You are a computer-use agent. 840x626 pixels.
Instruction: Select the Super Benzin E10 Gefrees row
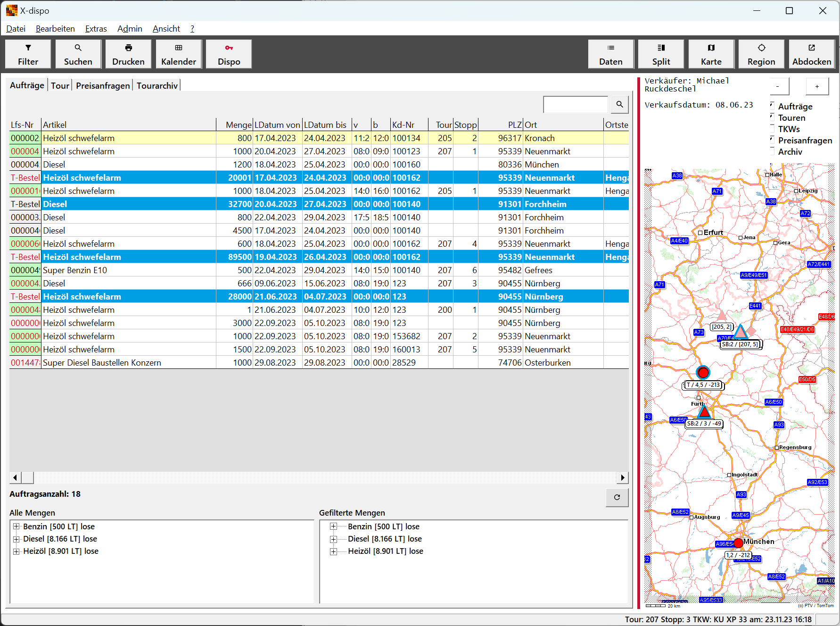[319, 270]
